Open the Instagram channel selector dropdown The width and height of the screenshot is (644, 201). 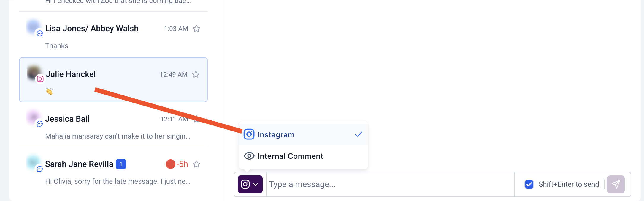(250, 184)
